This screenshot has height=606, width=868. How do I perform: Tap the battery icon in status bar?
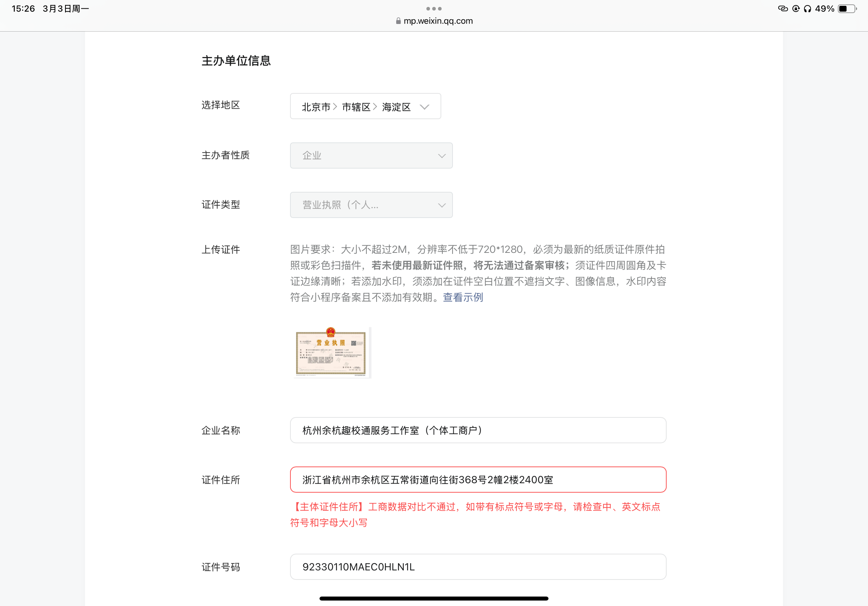847,9
